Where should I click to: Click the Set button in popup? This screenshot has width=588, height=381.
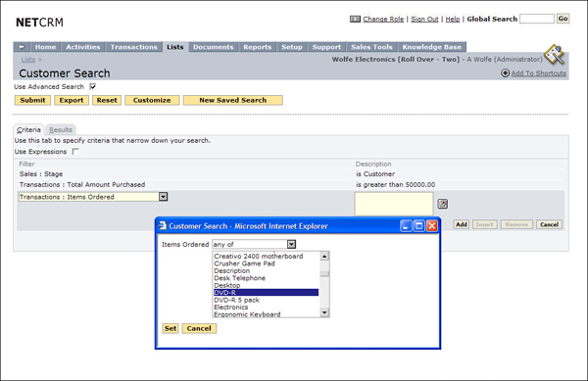(171, 328)
